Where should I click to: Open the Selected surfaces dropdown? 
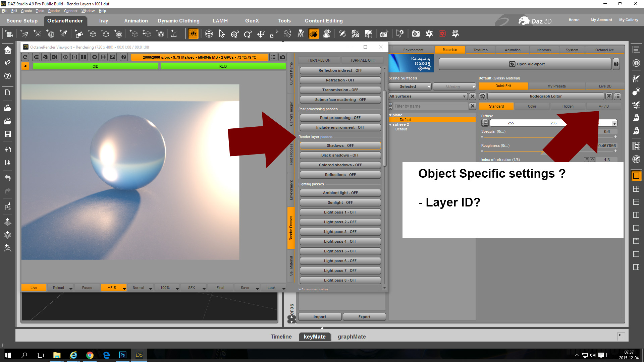(x=410, y=87)
